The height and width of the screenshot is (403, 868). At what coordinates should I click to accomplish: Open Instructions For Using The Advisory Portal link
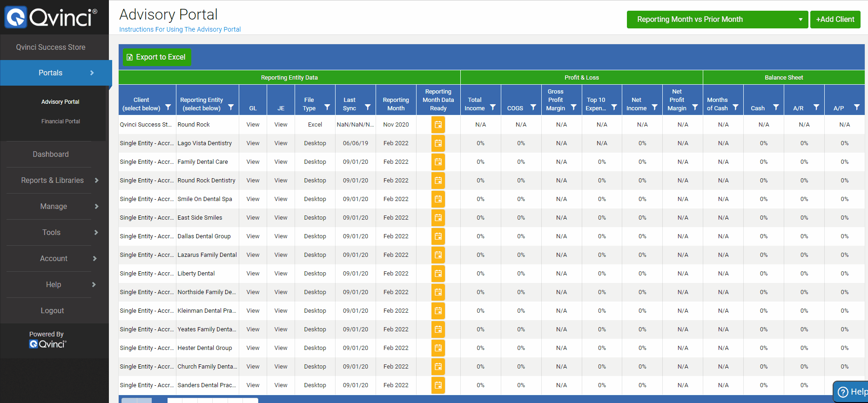180,29
